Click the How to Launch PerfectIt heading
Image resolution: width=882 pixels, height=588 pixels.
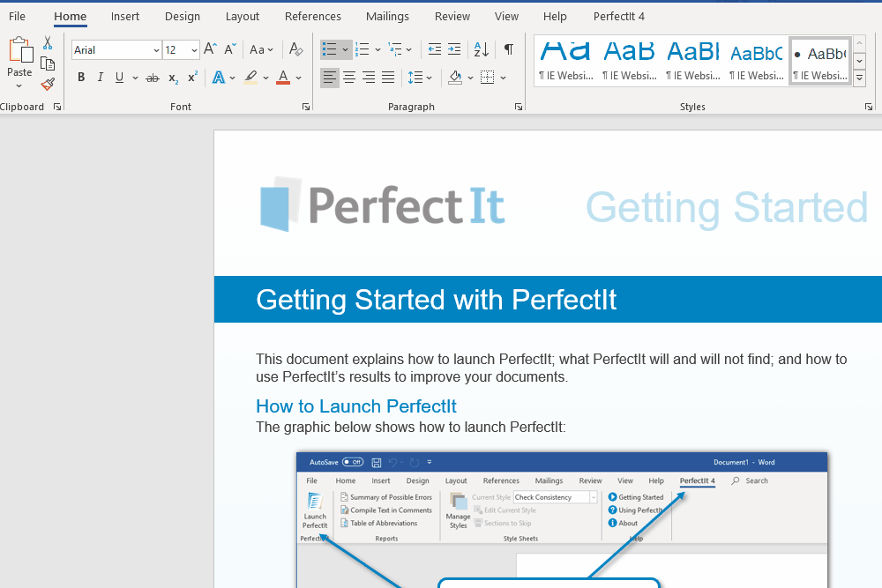click(356, 406)
